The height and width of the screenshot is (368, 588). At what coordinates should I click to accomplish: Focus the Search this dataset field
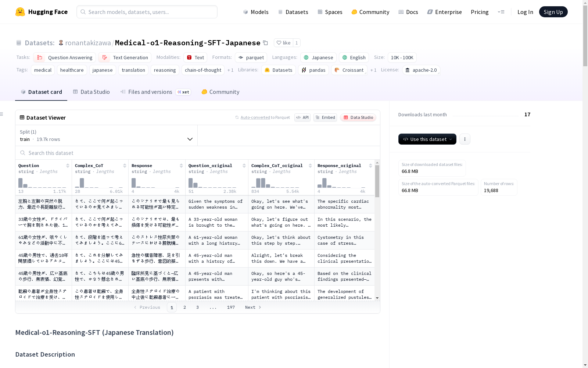198,153
